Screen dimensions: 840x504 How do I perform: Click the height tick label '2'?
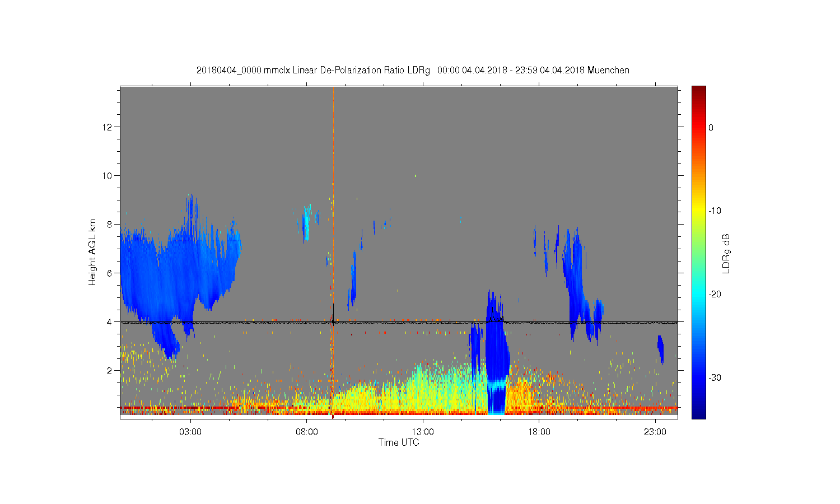click(110, 371)
